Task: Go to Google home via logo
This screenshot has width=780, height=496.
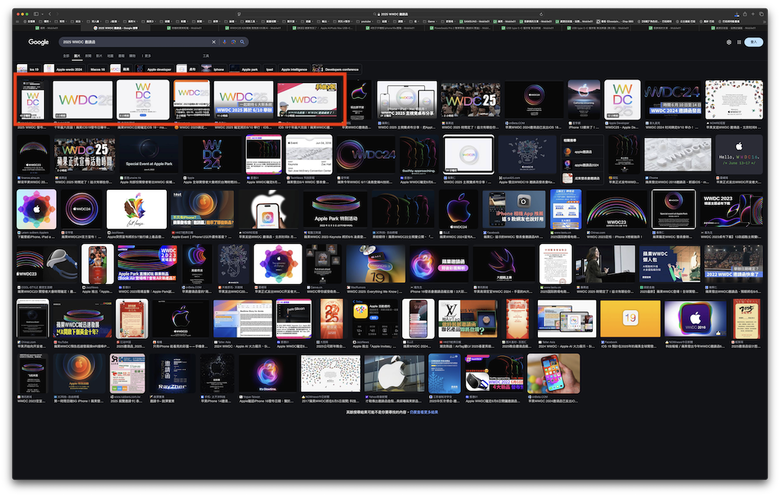Action: coord(38,42)
